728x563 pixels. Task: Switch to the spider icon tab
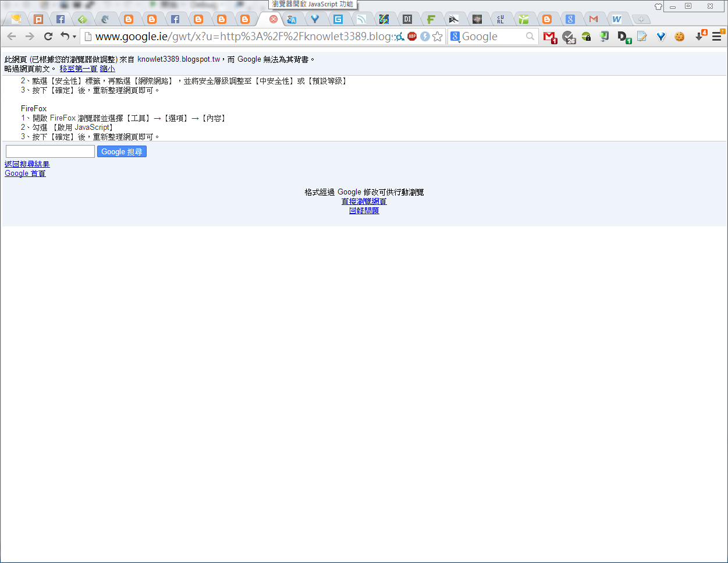pos(454,19)
